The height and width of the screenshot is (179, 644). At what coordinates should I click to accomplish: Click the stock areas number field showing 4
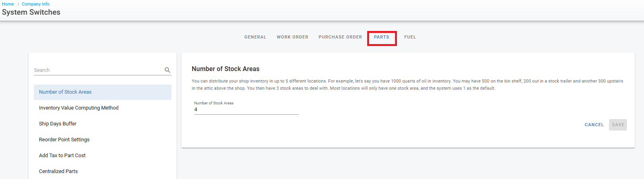point(246,110)
